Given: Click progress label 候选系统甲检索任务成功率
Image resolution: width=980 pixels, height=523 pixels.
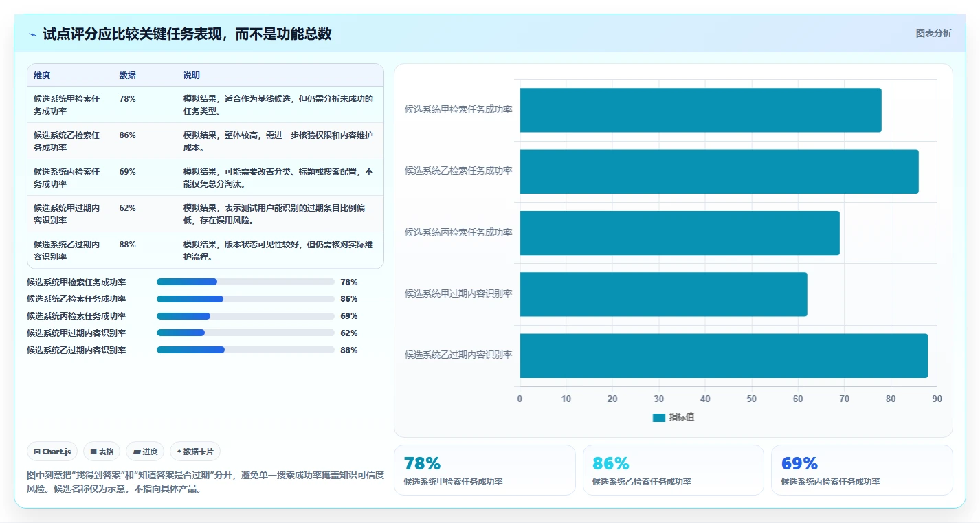Looking at the screenshot, I should 76,282.
